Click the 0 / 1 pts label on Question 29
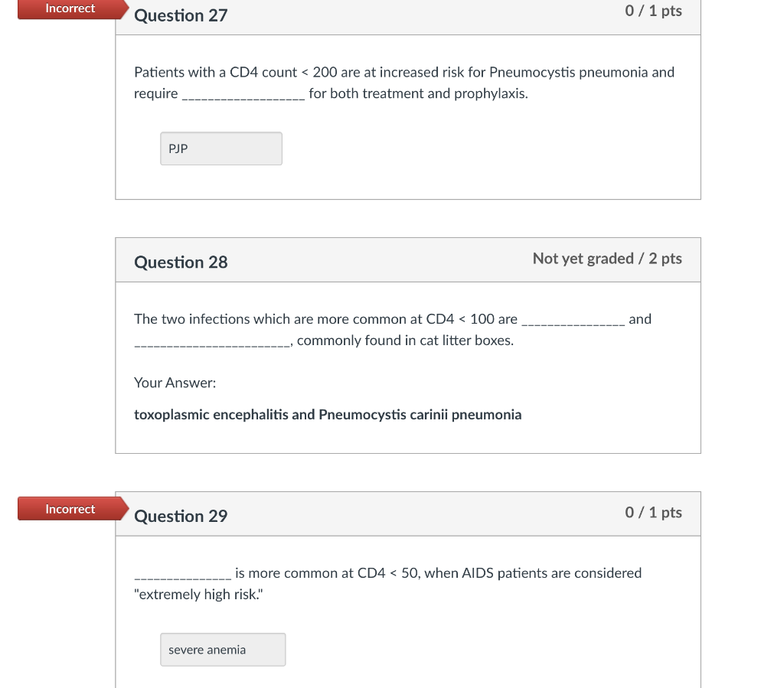This screenshot has width=784, height=688. click(x=652, y=513)
